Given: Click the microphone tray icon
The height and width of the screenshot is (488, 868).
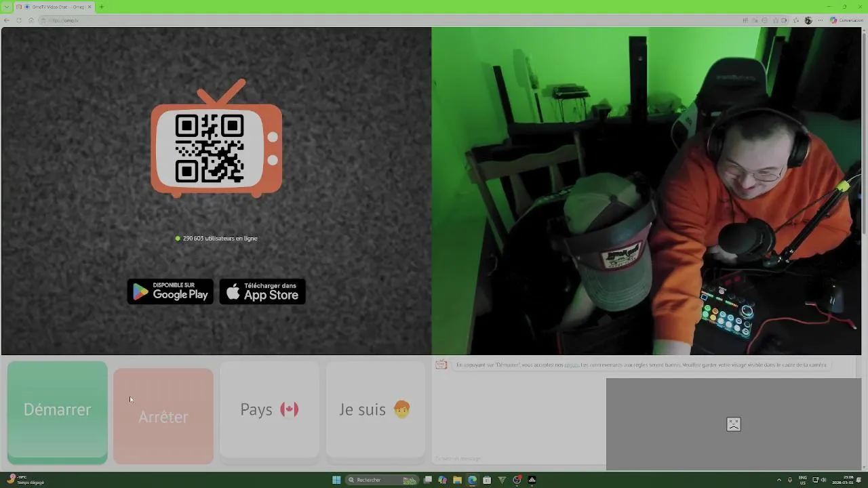Looking at the screenshot, I should (x=790, y=480).
